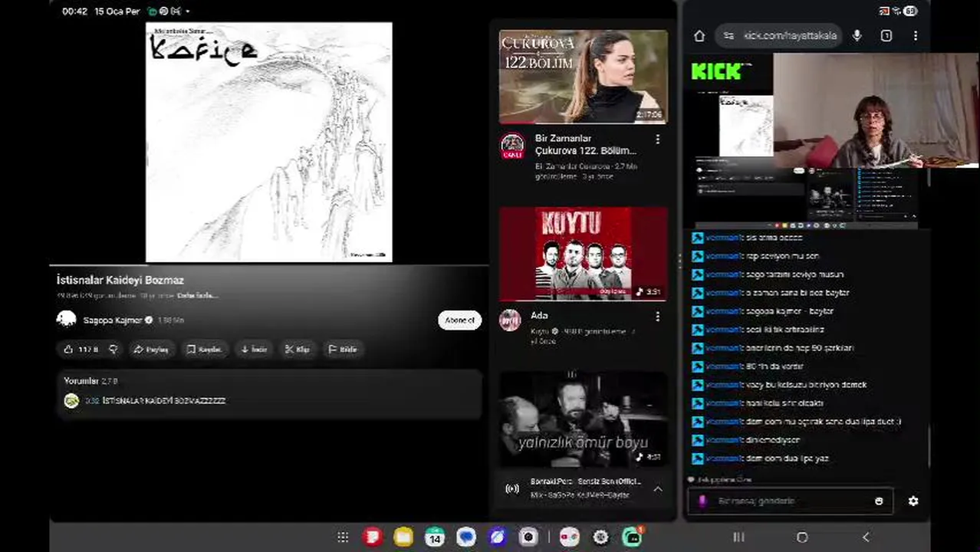This screenshot has width=980, height=552.
Task: Open the Camera app in taskbar
Action: point(528,537)
